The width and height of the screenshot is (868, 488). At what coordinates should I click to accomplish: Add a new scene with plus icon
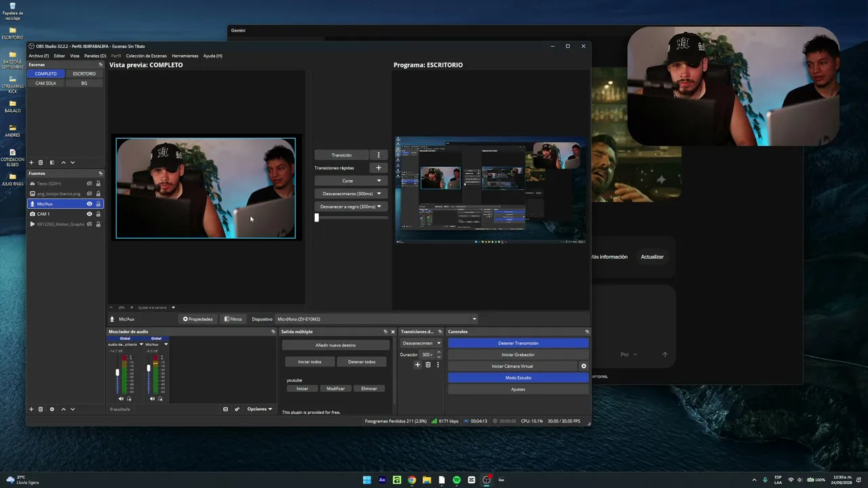31,163
